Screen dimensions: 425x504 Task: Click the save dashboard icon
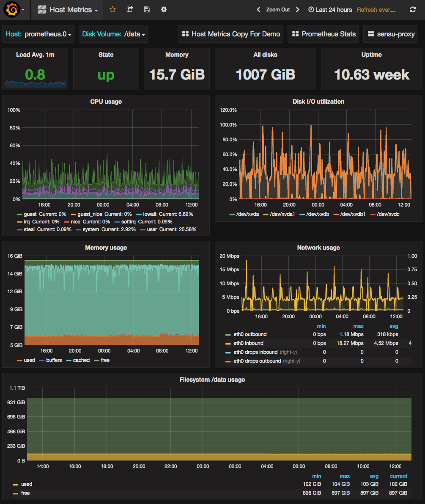(x=147, y=9)
